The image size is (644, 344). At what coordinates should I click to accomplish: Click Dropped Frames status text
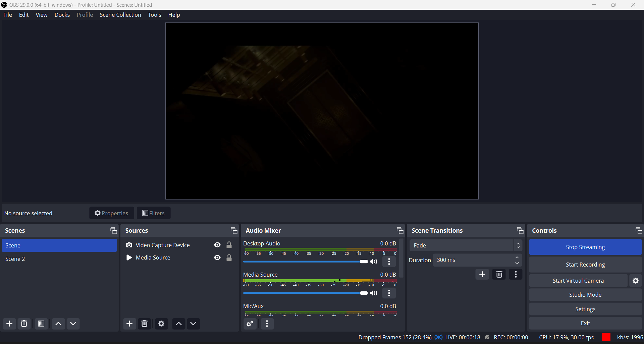pyautogui.click(x=395, y=337)
